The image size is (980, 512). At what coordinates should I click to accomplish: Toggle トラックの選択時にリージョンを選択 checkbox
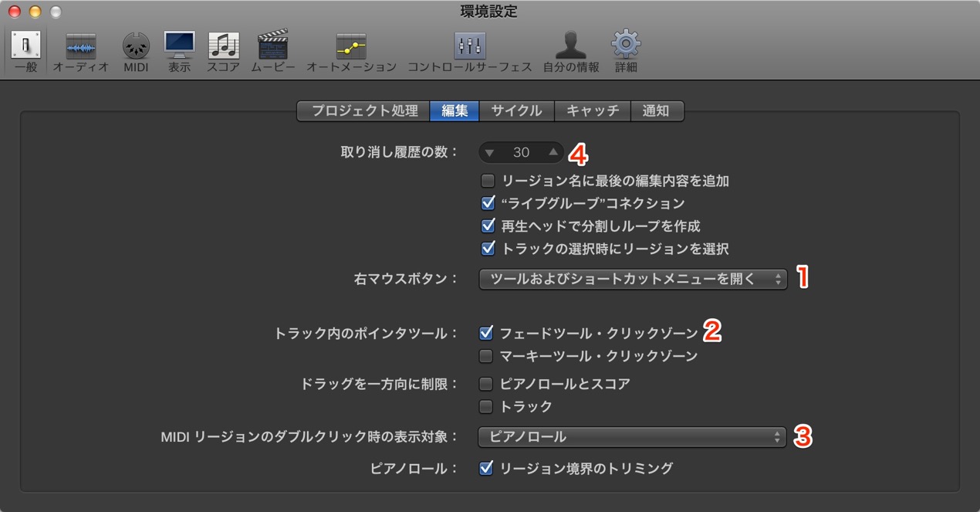click(x=488, y=249)
